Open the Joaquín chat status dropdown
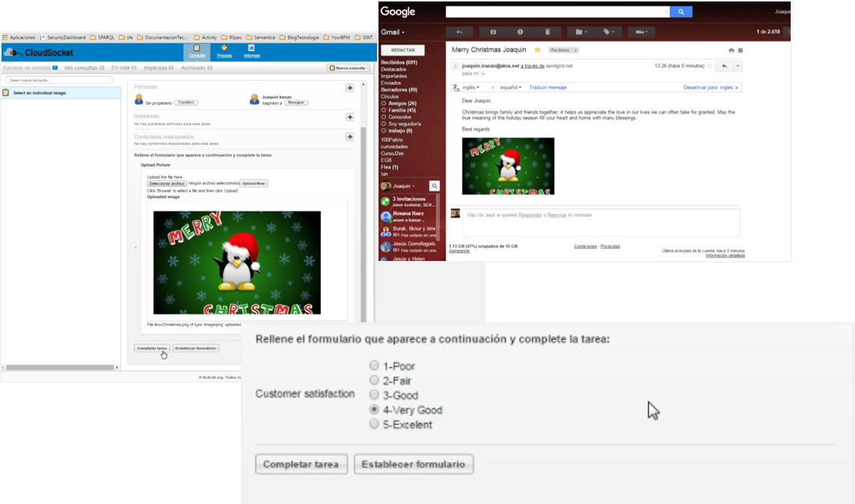Image resolution: width=855 pixels, height=504 pixels. pos(403,186)
